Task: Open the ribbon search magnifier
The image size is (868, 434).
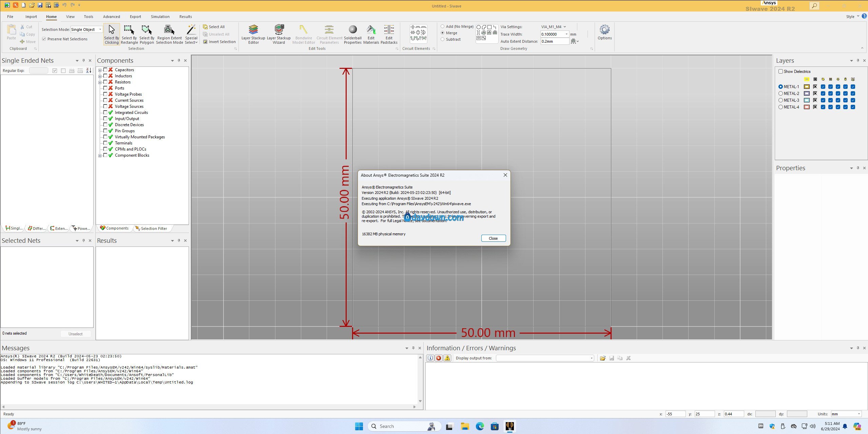Action: (814, 6)
